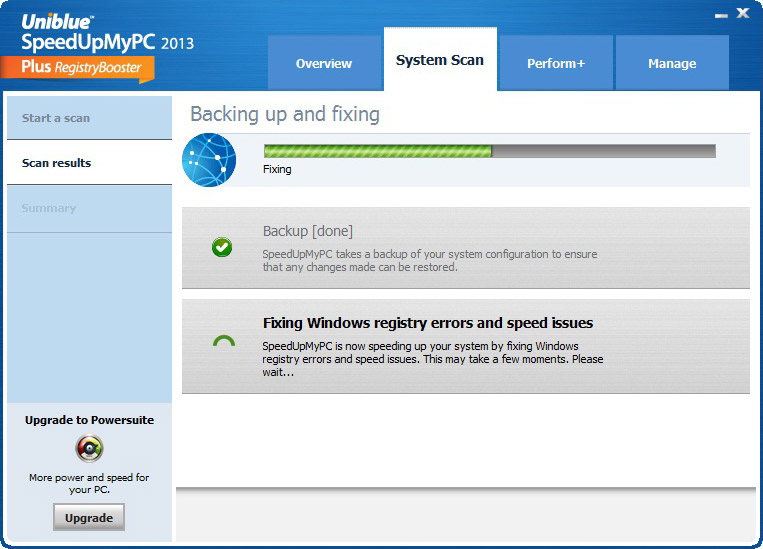The width and height of the screenshot is (763, 549).
Task: Open the Summary sidebar item
Action: pyautogui.click(x=90, y=208)
